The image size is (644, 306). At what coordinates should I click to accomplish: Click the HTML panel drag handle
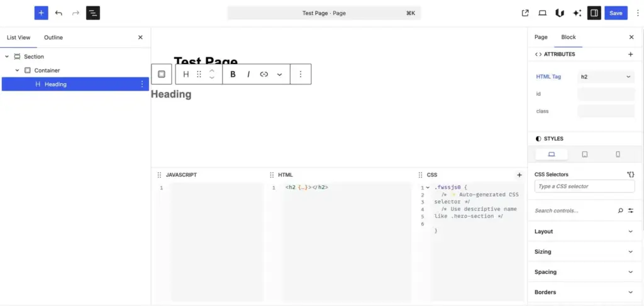(272, 175)
